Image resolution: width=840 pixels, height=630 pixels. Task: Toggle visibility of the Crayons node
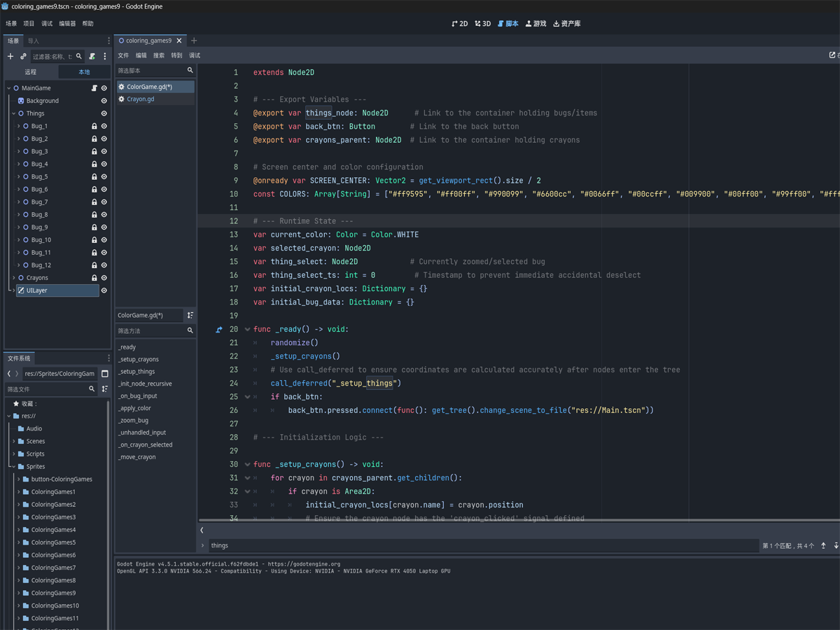click(104, 278)
